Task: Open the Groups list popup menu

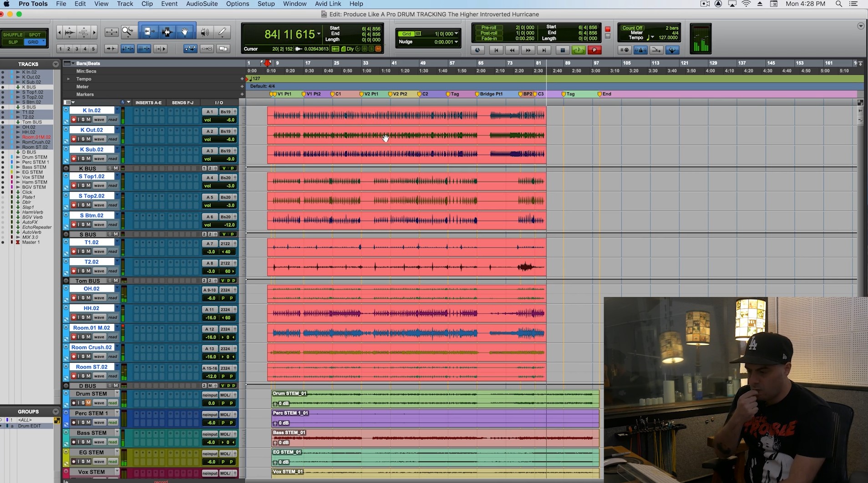Action: point(56,412)
